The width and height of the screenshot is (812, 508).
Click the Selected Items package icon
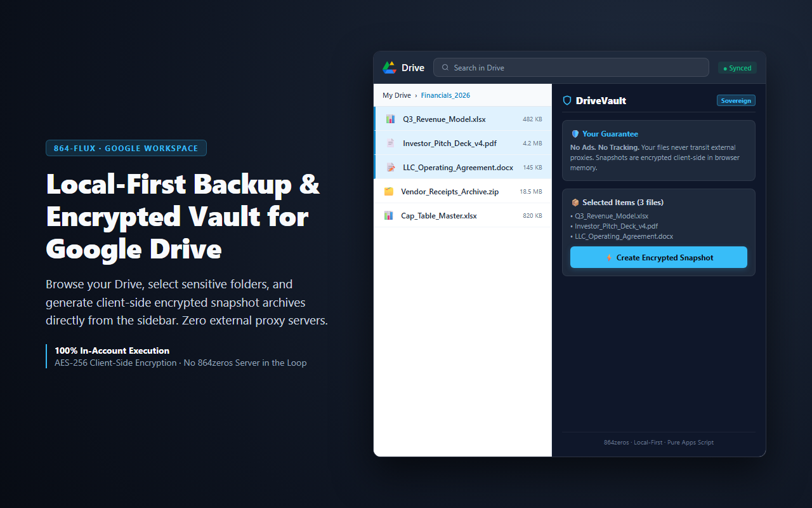coord(575,203)
